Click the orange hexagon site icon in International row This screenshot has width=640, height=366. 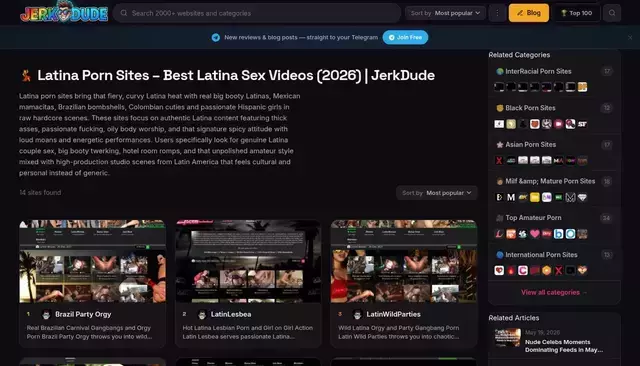click(547, 271)
